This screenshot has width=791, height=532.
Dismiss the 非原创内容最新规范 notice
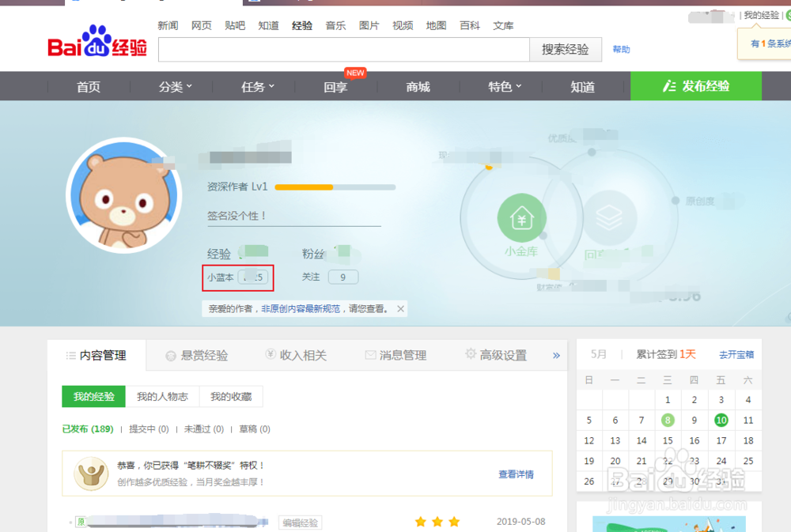pos(400,308)
